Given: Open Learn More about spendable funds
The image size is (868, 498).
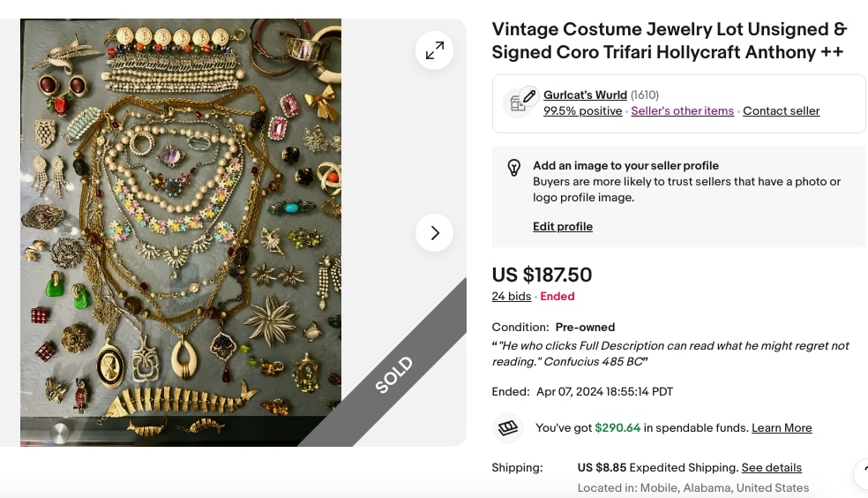Looking at the screenshot, I should click(782, 427).
